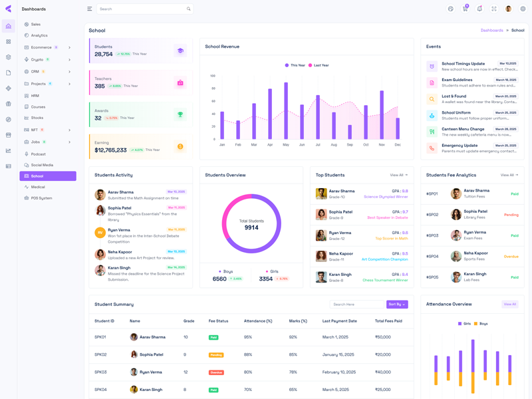Toggle the hamburger sidebar menu icon
532x399 pixels.
[x=90, y=9]
